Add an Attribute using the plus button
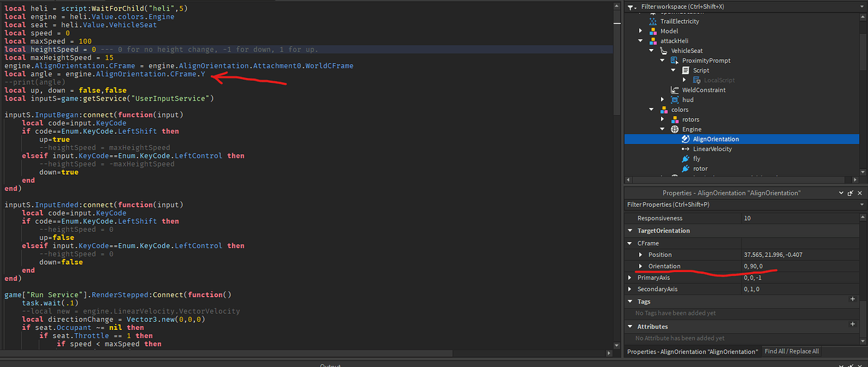This screenshot has height=367, width=868. pyautogui.click(x=852, y=323)
